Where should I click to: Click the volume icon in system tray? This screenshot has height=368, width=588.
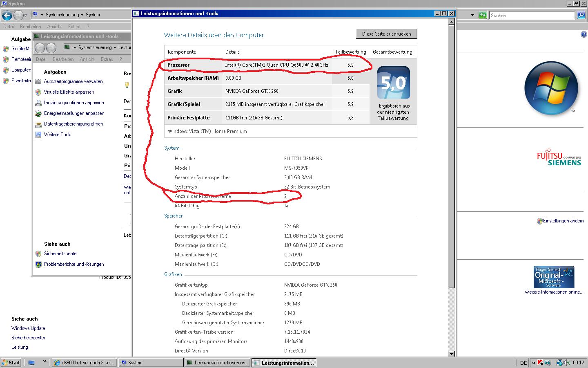567,362
